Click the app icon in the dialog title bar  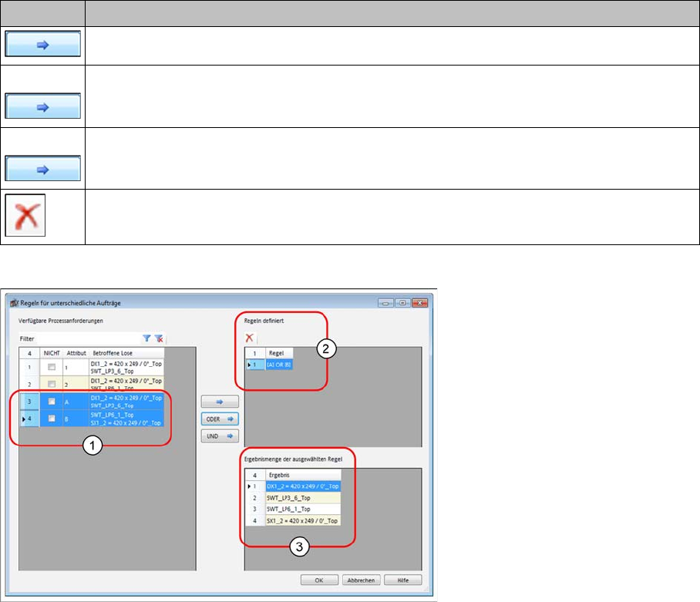(15, 303)
